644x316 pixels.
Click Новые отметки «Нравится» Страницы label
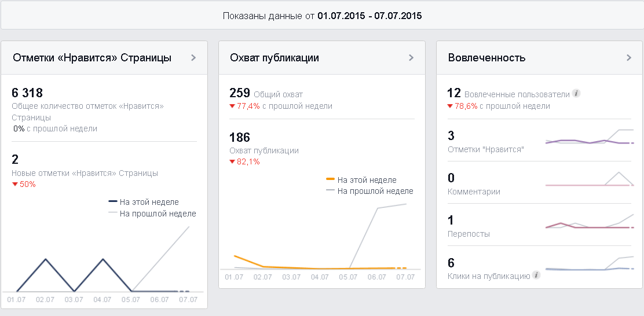pyautogui.click(x=85, y=173)
